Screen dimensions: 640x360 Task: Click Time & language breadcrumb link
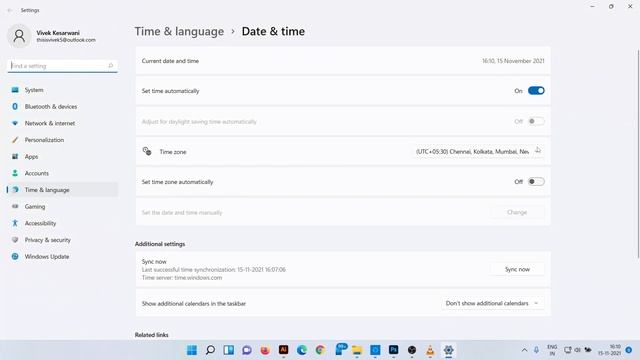[x=179, y=31]
